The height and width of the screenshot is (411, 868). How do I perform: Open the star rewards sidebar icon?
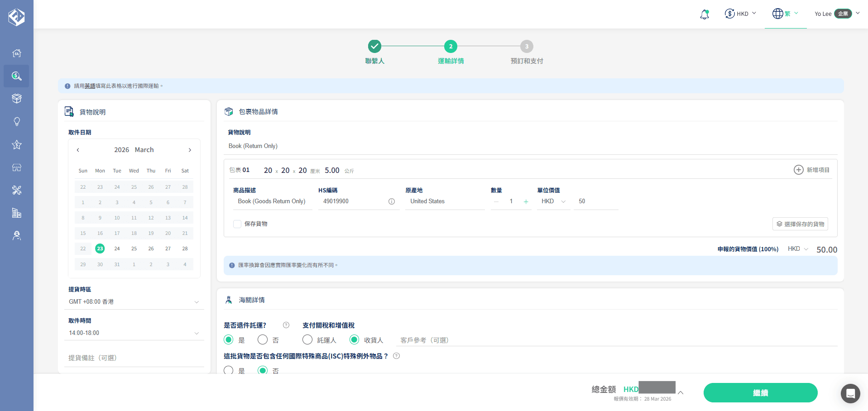(17, 145)
